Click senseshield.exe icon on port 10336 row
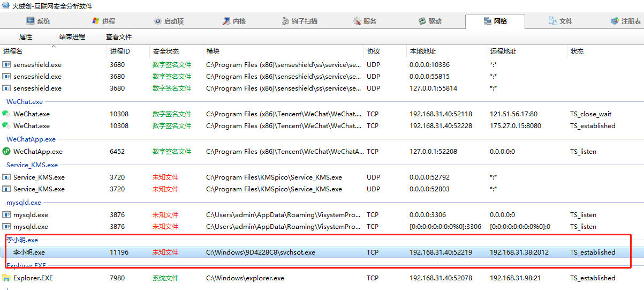This screenshot has height=290, width=644. point(6,64)
